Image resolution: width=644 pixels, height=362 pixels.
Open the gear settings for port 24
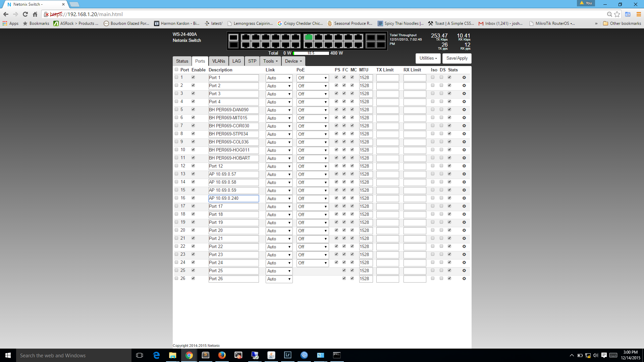[464, 262]
